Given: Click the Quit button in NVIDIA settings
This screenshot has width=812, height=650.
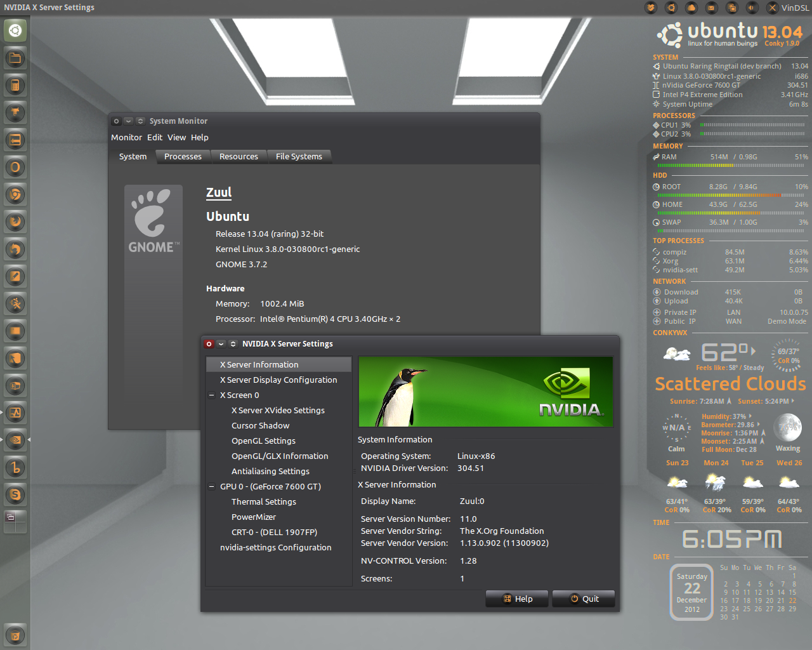Looking at the screenshot, I should (x=584, y=599).
